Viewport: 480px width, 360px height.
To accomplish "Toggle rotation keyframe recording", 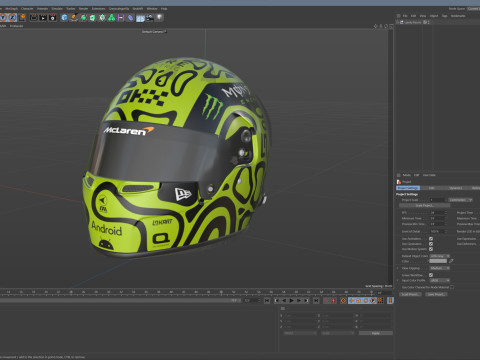I will (366, 301).
